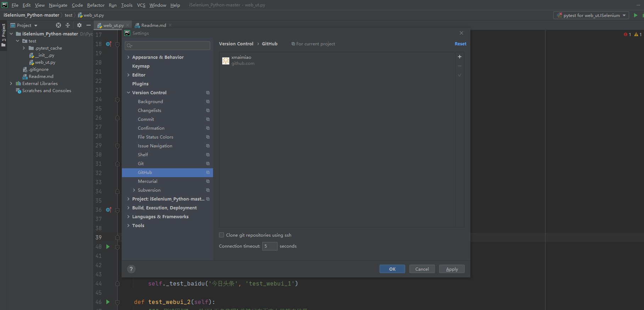Open the Navigate menu

[58, 5]
